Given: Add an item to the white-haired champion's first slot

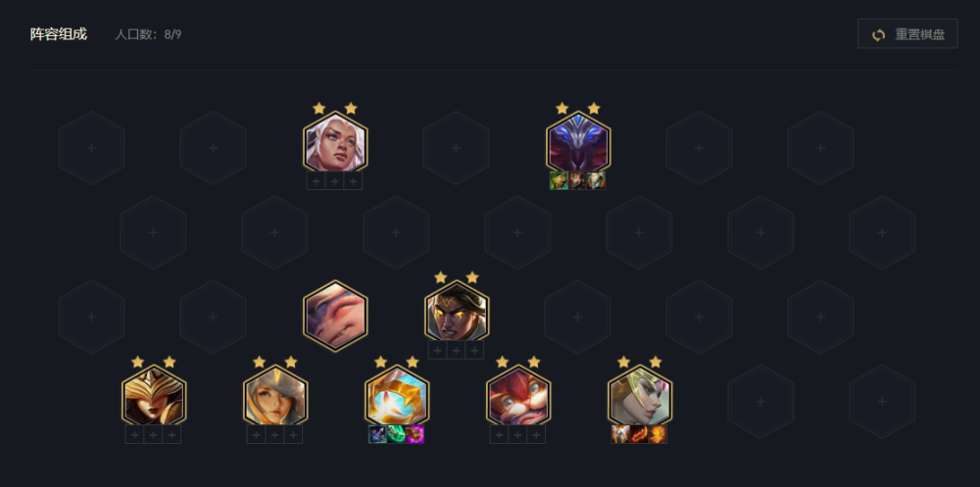Looking at the screenshot, I should [317, 181].
